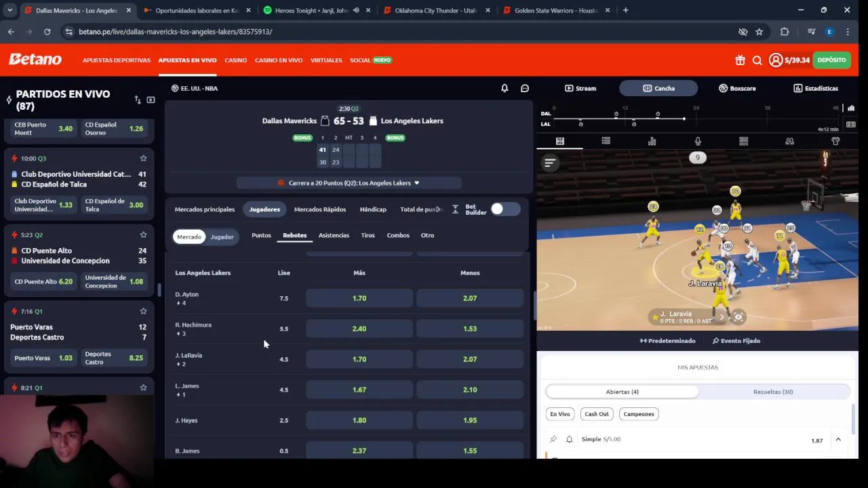868x488 pixels.
Task: Select the play-by-play list icon tab
Action: [606, 141]
